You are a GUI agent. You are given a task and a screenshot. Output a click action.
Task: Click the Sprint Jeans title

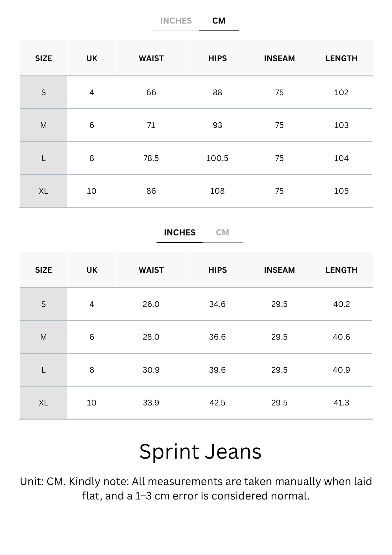click(200, 452)
